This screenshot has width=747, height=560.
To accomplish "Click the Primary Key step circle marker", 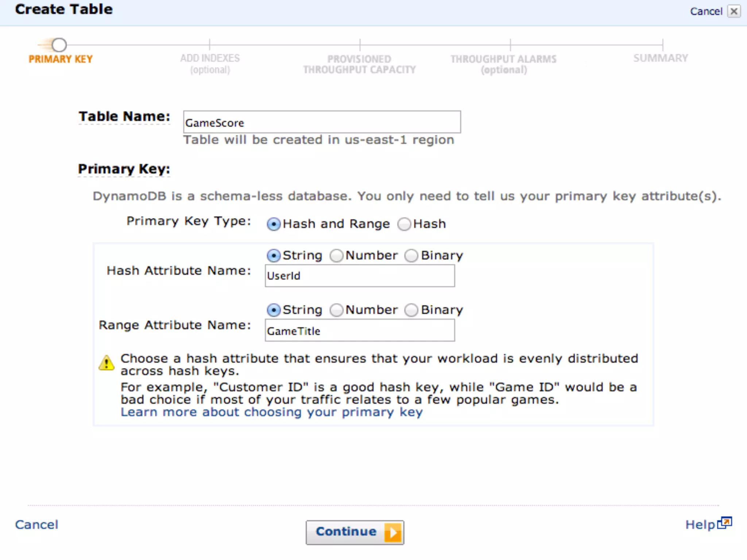I will 59,45.
